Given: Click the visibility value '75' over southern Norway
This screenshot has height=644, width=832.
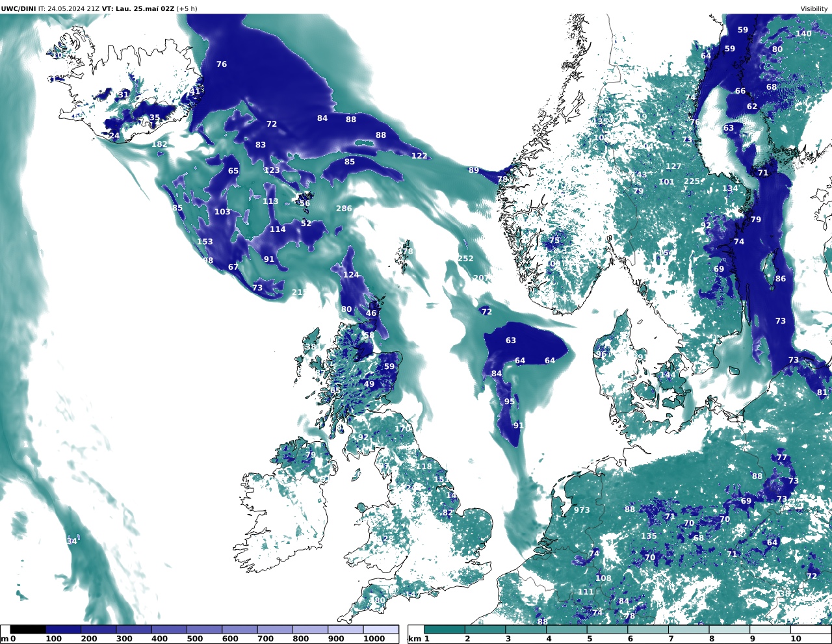Looking at the screenshot, I should [x=555, y=240].
